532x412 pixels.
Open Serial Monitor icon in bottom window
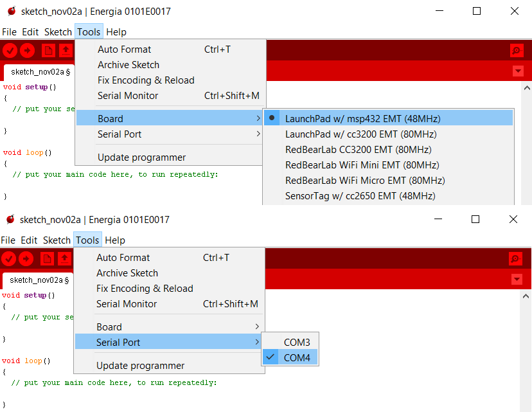(515, 259)
